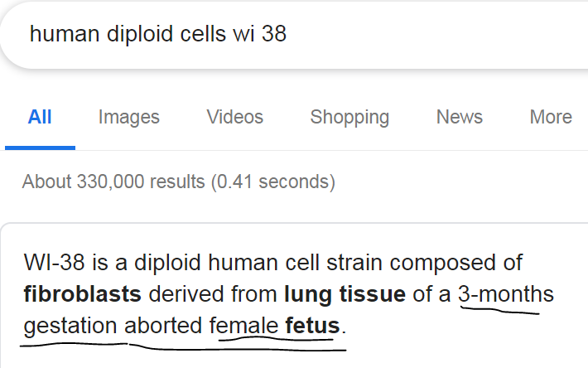588x368 pixels.
Task: Select the All results tab
Action: (40, 118)
